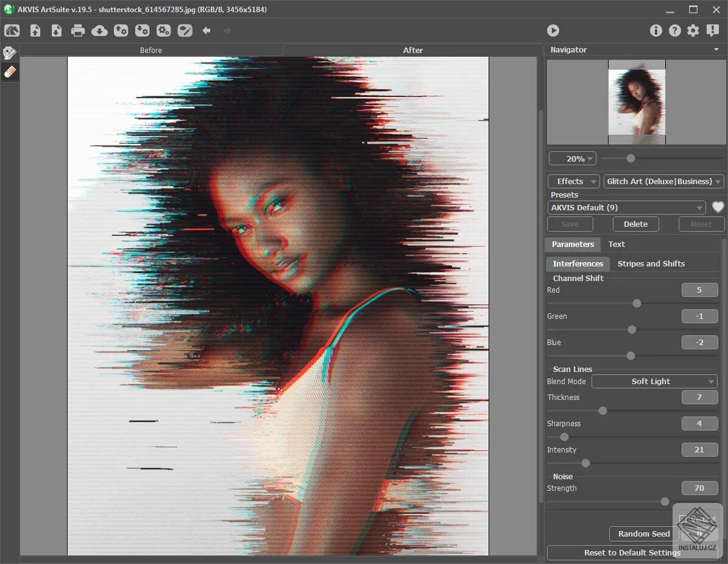Viewport: 728px width, 564px height.
Task: Click the cloud publish icon
Action: pyautogui.click(x=99, y=30)
